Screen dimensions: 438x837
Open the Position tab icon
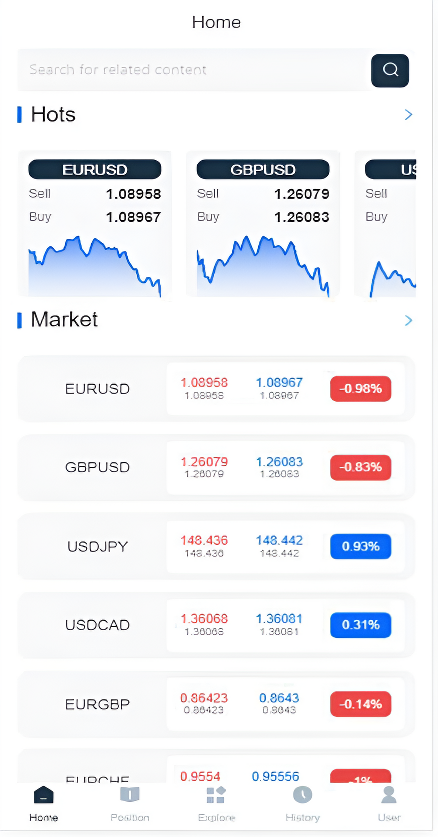click(x=130, y=795)
